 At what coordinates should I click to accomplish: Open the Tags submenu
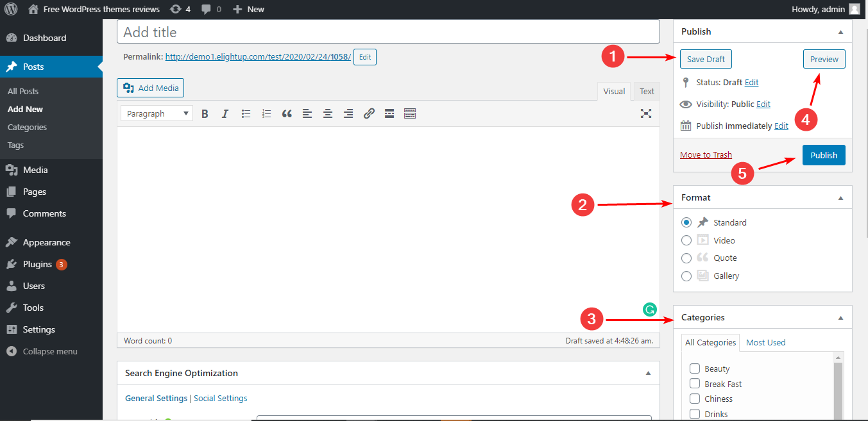pyautogui.click(x=16, y=145)
